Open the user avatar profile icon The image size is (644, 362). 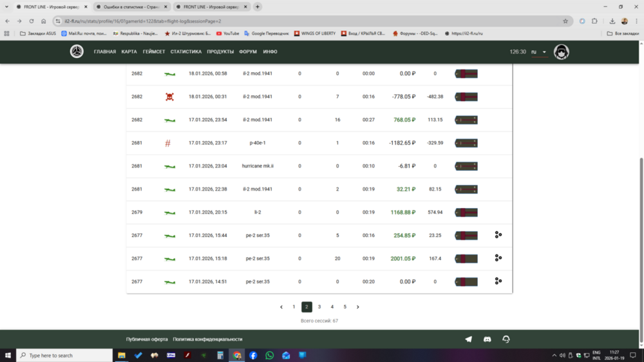point(561,52)
